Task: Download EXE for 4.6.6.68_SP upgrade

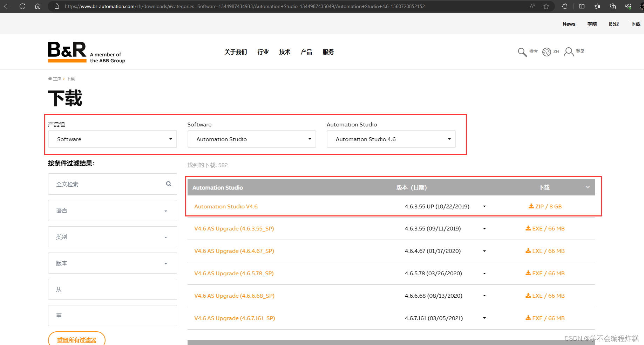Action: click(x=545, y=296)
